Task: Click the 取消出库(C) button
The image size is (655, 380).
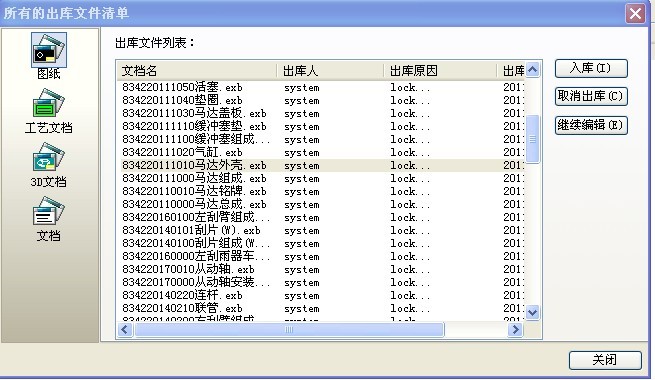Action: [x=591, y=96]
